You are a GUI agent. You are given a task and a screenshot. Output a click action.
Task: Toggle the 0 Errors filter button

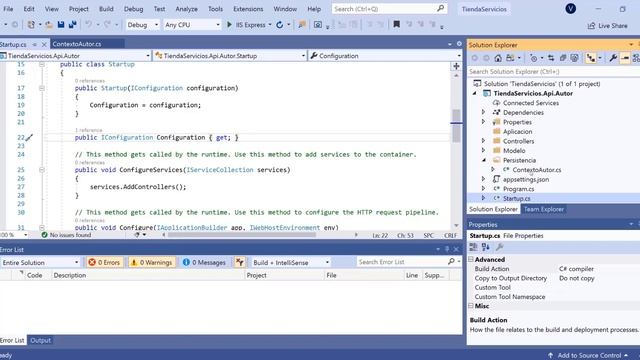[104, 262]
